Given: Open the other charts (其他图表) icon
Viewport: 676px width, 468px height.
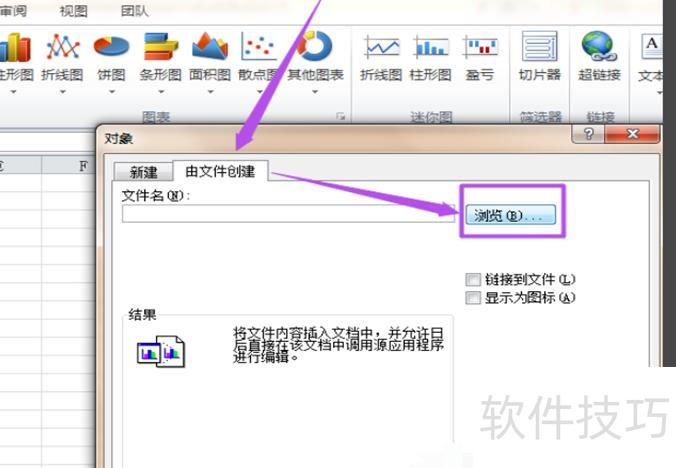Looking at the screenshot, I should 315,47.
